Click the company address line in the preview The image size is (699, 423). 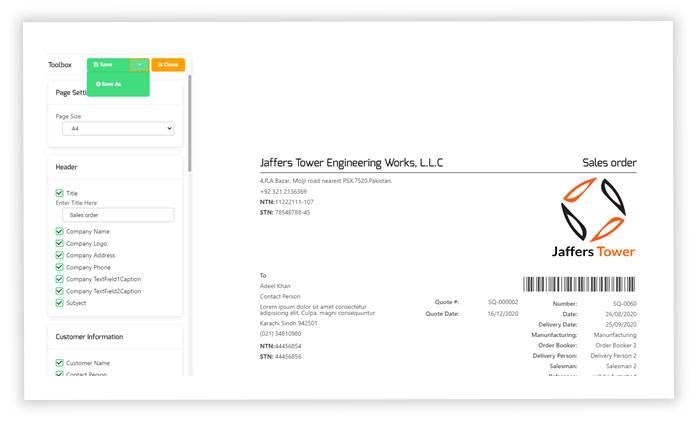(326, 181)
